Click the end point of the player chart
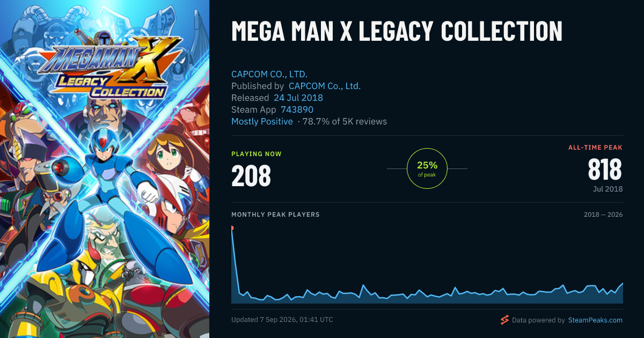The width and height of the screenshot is (644, 338). pyautogui.click(x=623, y=283)
